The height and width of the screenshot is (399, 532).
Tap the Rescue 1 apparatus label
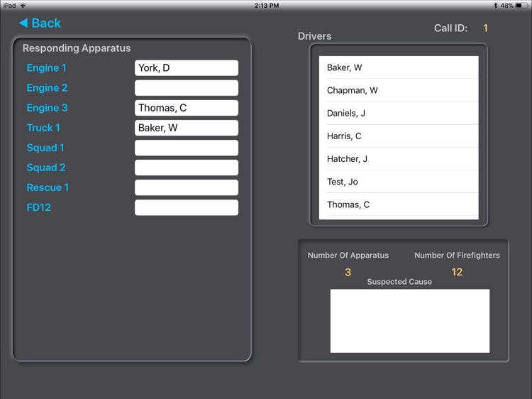click(48, 187)
